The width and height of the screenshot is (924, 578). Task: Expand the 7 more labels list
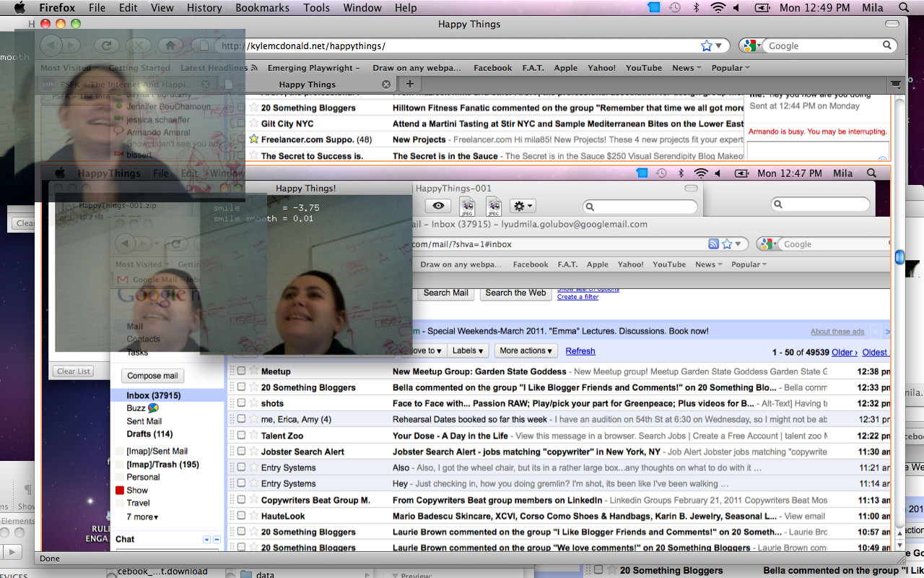142,517
